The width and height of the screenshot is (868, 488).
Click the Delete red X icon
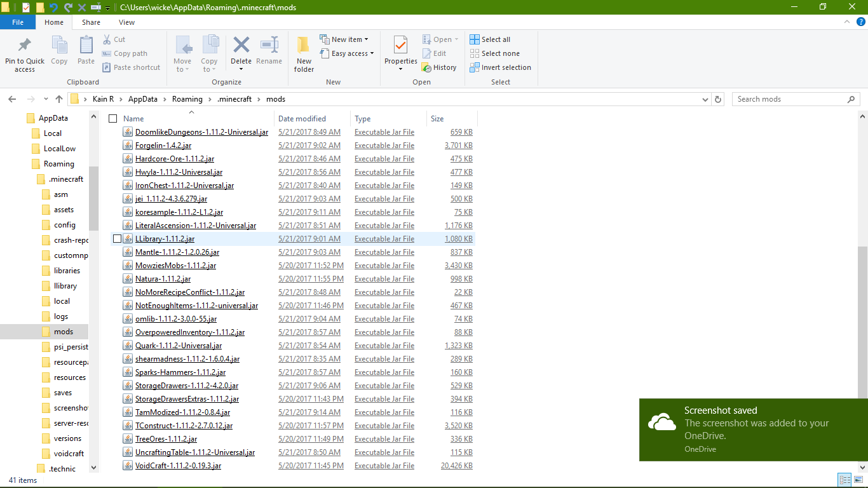coord(241,45)
